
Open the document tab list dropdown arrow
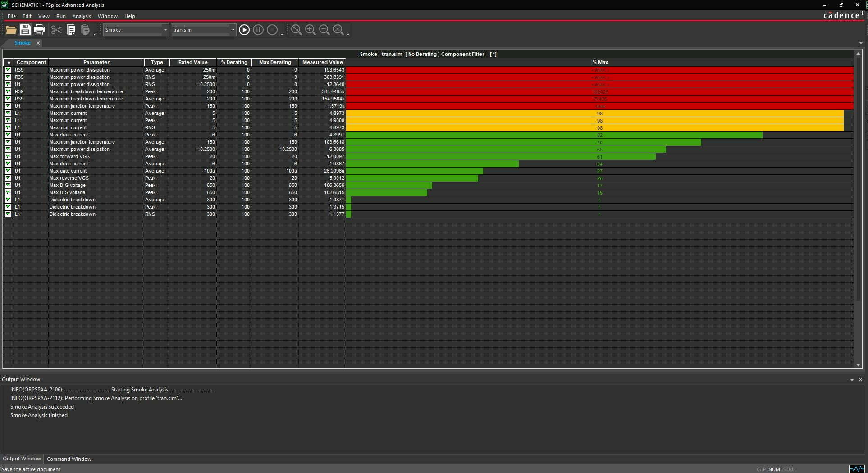861,43
